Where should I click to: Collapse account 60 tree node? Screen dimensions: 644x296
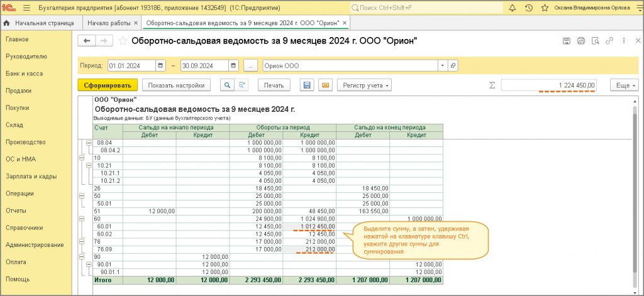81,219
